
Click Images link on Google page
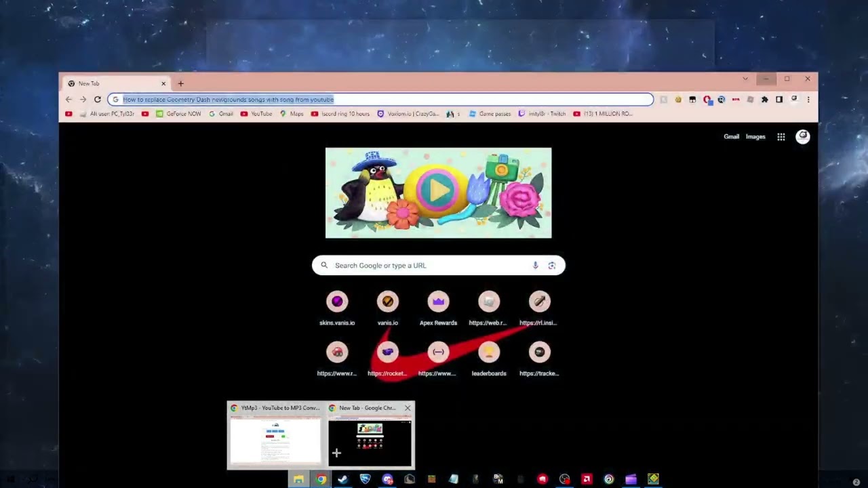(x=755, y=137)
